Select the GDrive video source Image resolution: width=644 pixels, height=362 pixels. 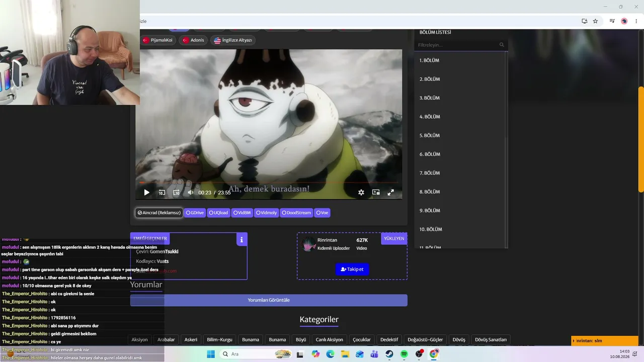coord(195,213)
